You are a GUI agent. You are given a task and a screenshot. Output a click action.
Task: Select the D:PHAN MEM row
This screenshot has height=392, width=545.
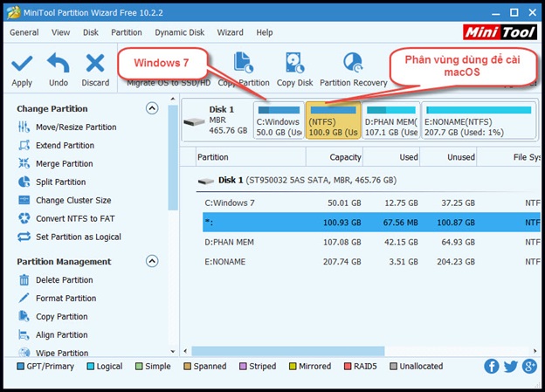(371, 242)
